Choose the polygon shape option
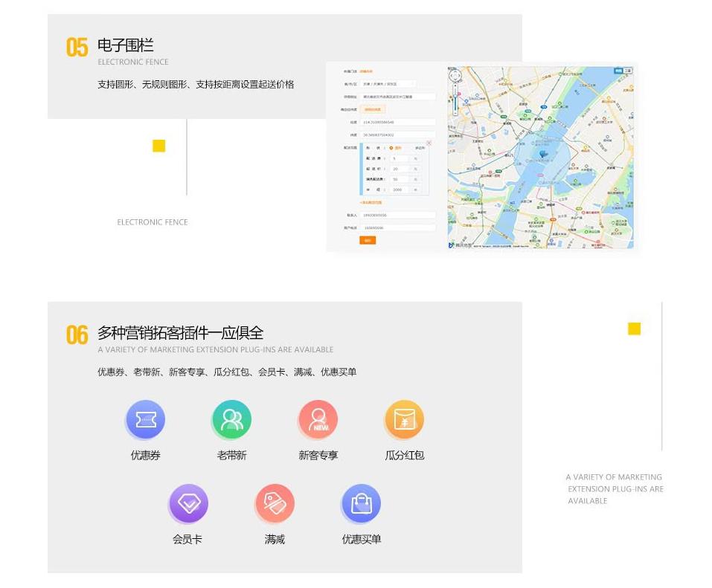The width and height of the screenshot is (712, 588). [x=420, y=148]
